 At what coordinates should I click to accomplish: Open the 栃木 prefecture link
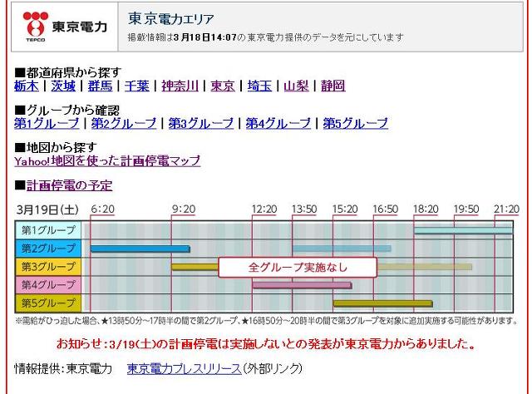(27, 86)
